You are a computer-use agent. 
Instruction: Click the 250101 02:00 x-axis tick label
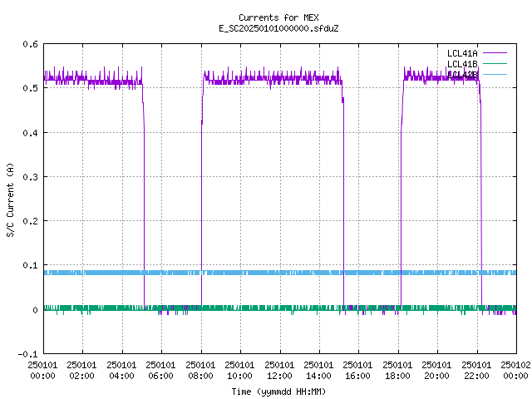(81, 371)
